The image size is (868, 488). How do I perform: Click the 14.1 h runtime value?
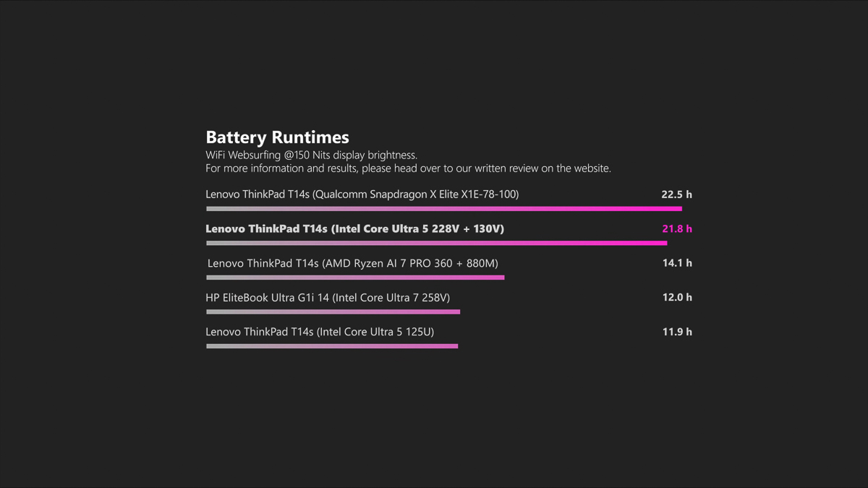[677, 263]
